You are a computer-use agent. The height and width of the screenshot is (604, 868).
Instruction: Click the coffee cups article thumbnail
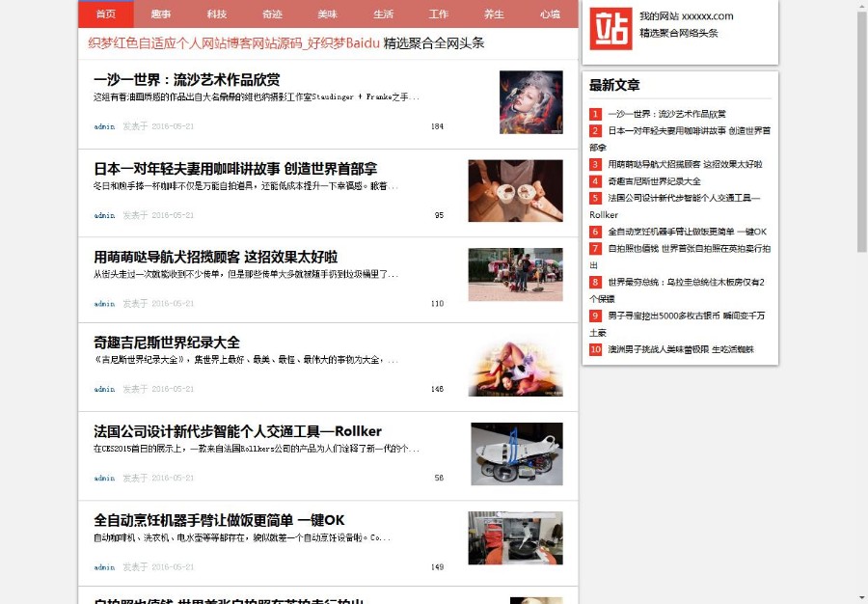[x=515, y=190]
